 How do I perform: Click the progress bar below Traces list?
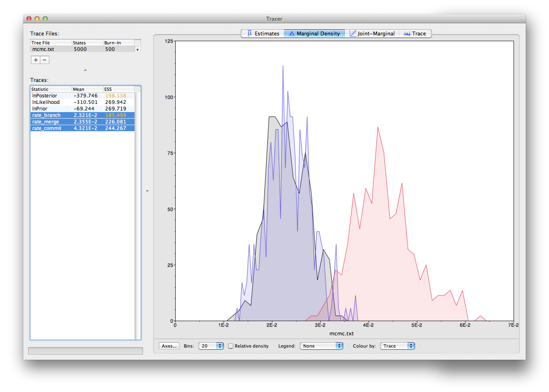tap(85, 351)
